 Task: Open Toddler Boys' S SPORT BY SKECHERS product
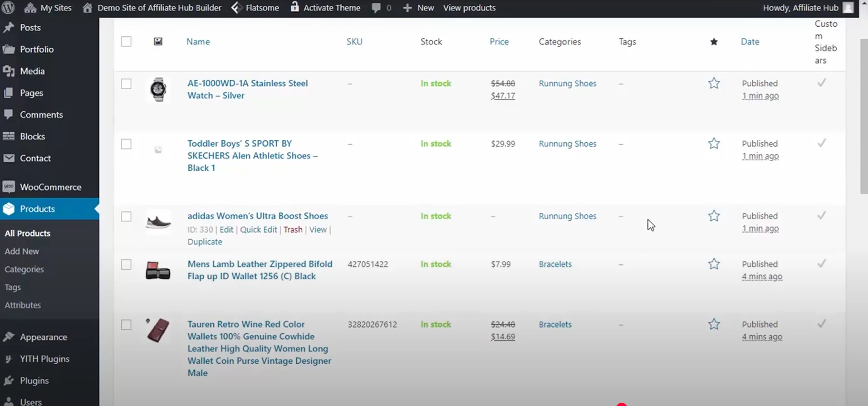pyautogui.click(x=253, y=156)
